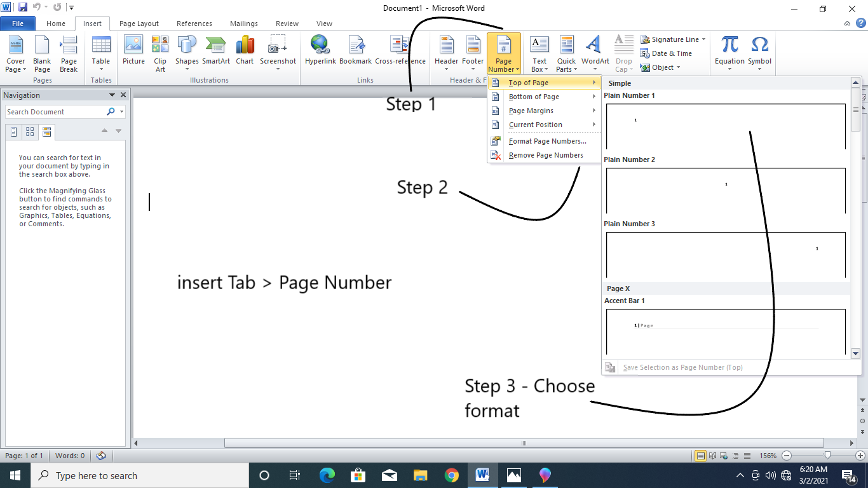Select Remove Page Numbers option
The height and width of the screenshot is (488, 868).
(545, 155)
